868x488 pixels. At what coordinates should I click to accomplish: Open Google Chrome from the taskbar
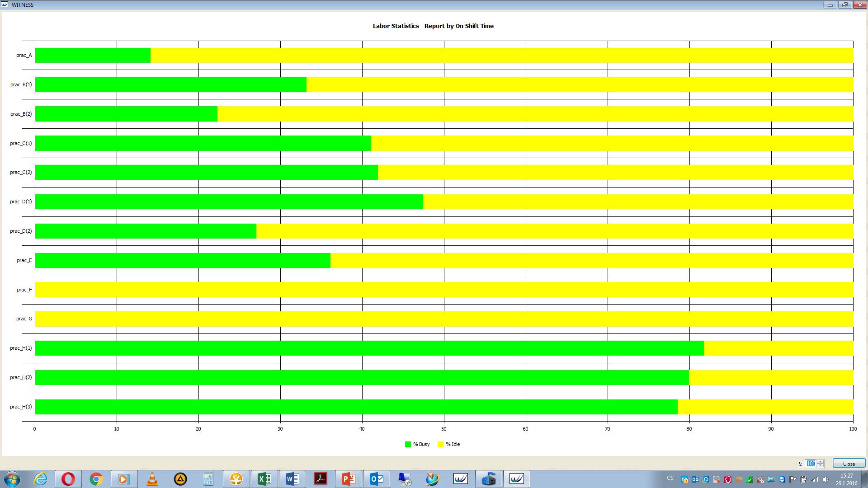[96, 479]
